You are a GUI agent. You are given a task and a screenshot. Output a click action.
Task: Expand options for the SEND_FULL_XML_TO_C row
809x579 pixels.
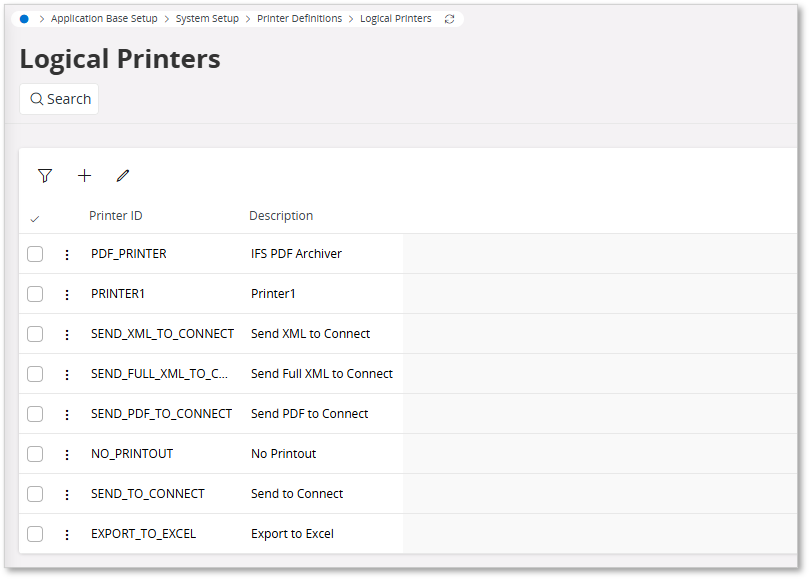click(x=66, y=374)
